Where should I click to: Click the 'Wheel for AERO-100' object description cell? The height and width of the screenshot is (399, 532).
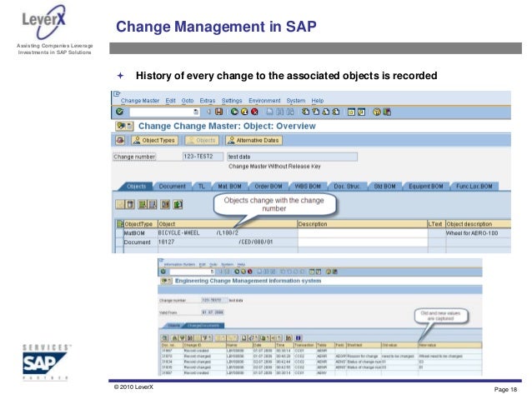pos(478,233)
